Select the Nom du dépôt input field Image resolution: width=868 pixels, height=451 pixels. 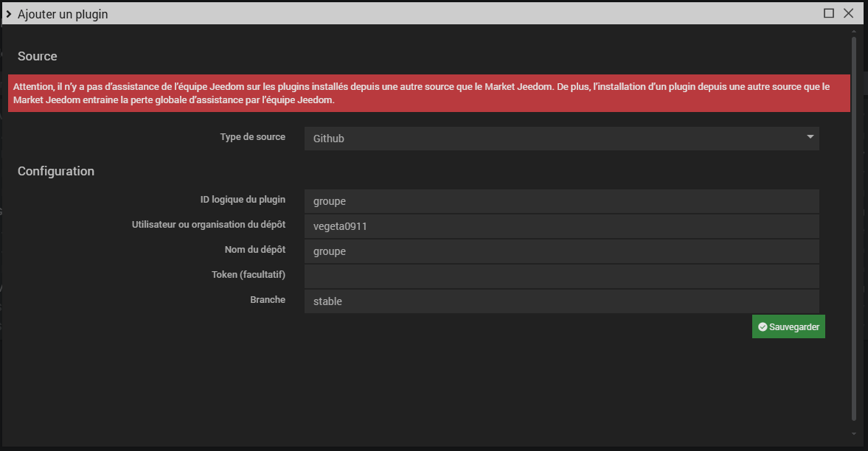[560, 251]
